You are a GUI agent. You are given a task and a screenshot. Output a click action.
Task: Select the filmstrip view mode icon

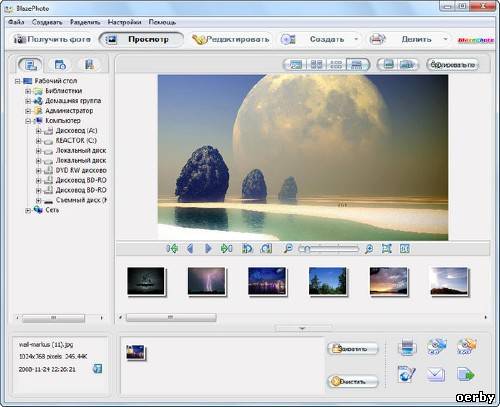[356, 64]
